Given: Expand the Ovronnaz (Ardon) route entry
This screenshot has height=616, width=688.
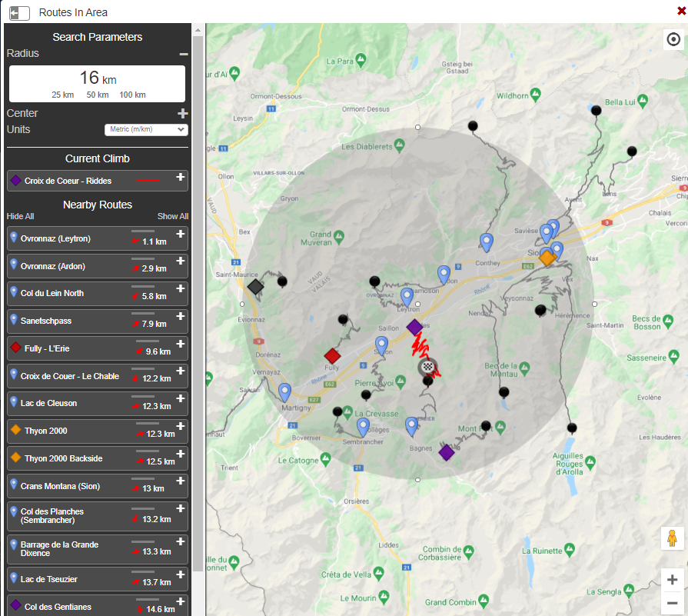Looking at the screenshot, I should pyautogui.click(x=180, y=261).
